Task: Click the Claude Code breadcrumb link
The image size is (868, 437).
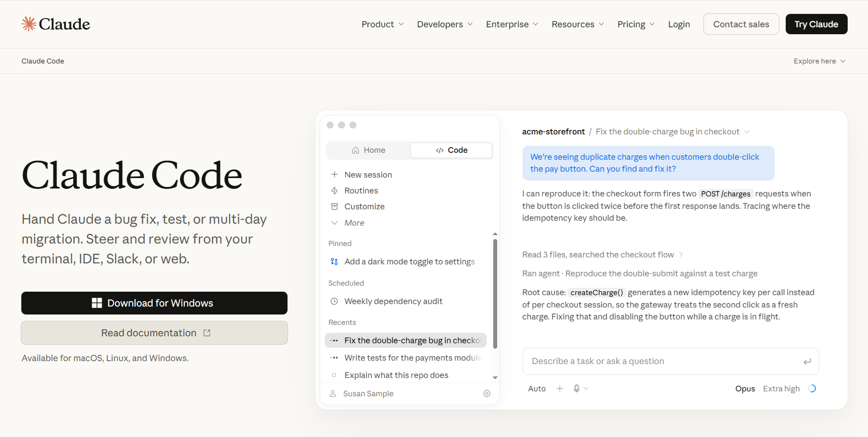Action: coord(43,61)
